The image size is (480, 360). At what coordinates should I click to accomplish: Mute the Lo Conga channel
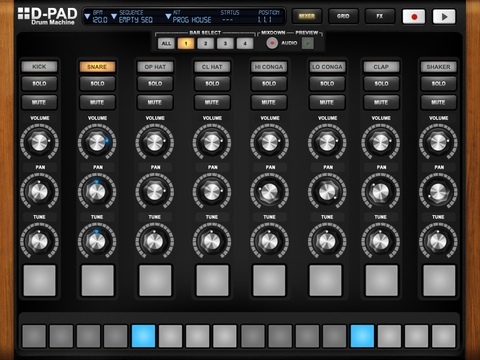[x=327, y=102]
